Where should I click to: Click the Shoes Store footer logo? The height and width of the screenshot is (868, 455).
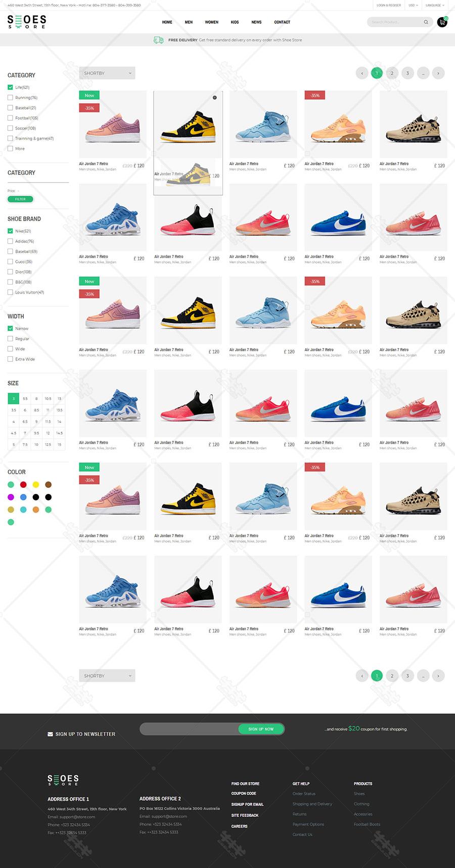(x=63, y=780)
